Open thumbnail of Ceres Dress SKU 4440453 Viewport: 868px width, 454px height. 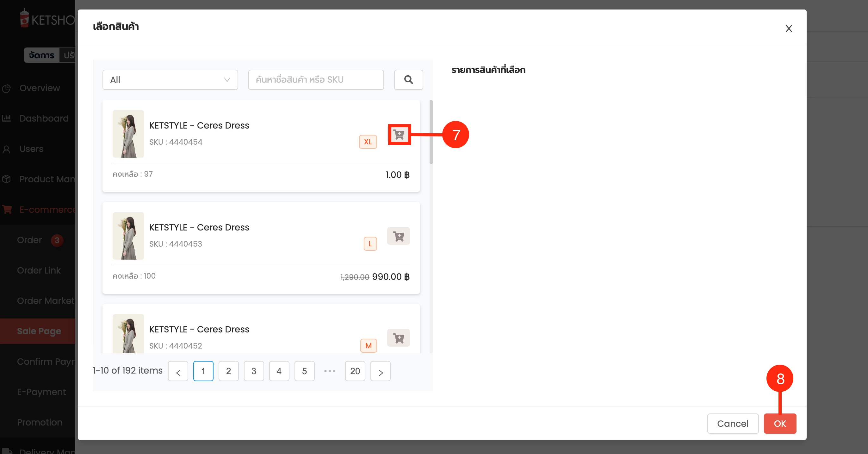pos(128,236)
